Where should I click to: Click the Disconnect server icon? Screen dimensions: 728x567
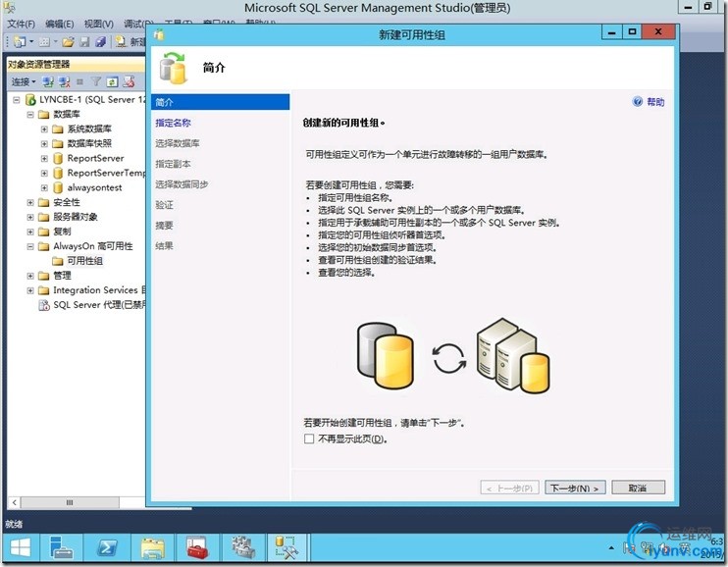[x=64, y=82]
